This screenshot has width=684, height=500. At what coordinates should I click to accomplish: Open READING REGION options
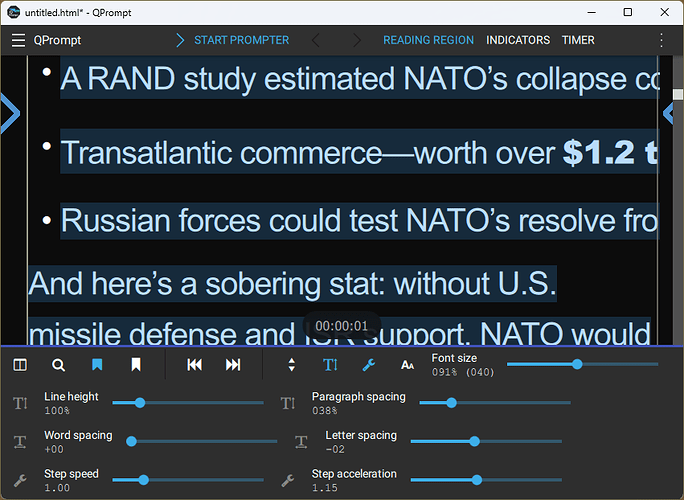[x=428, y=40]
